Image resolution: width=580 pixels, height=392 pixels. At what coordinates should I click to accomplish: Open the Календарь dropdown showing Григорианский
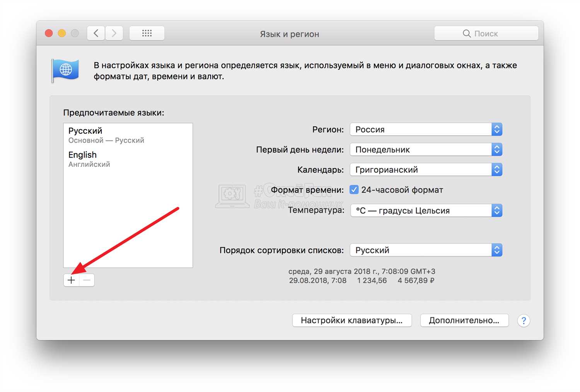coord(426,170)
